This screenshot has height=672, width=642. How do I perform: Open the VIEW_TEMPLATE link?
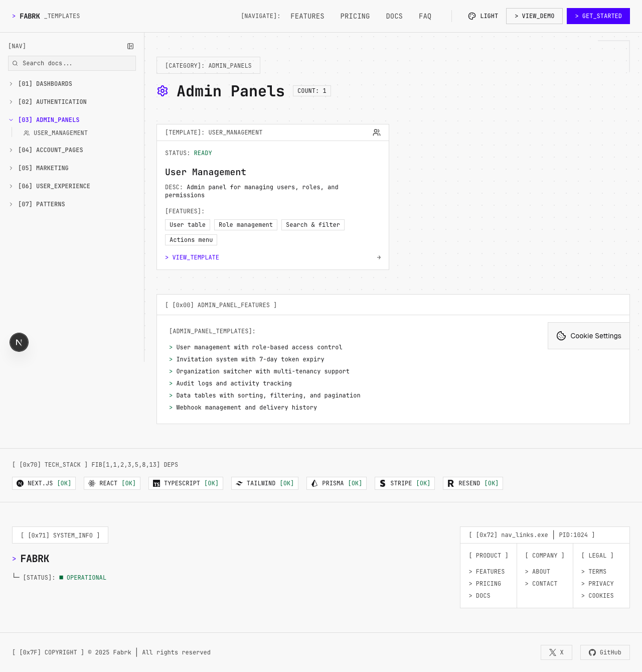(192, 257)
